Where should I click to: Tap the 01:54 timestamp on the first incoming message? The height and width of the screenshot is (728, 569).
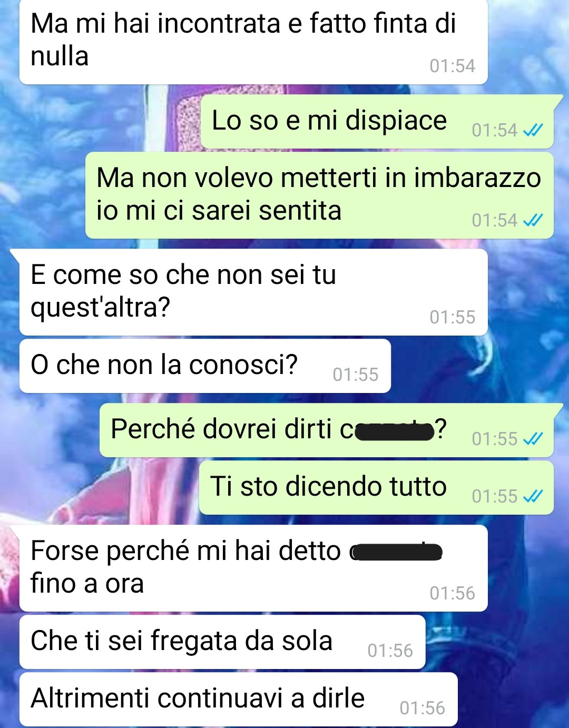click(x=452, y=66)
